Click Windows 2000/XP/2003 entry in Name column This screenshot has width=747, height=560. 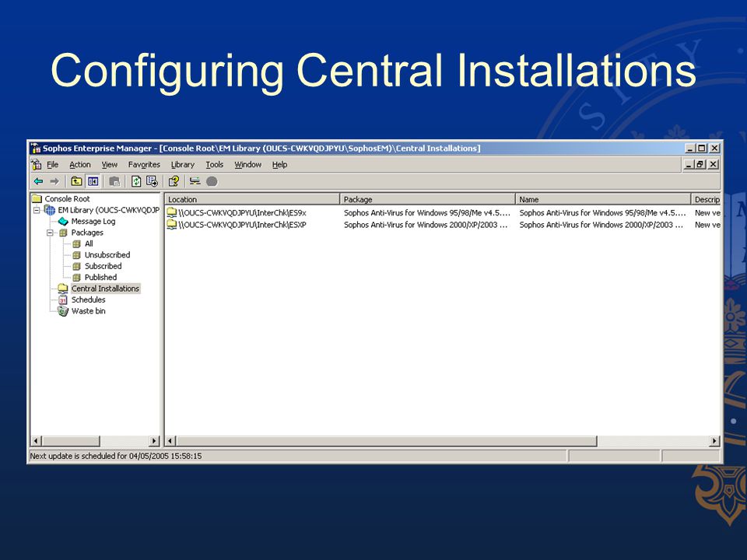[601, 225]
